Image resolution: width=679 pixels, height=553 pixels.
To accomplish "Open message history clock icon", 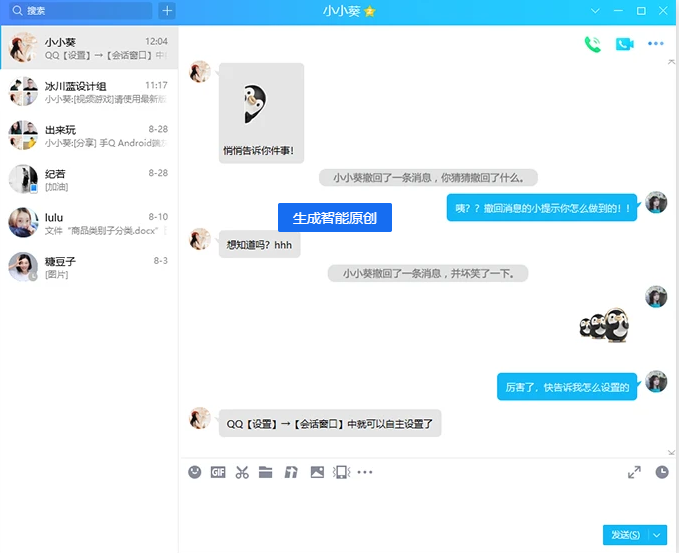I will 662,472.
